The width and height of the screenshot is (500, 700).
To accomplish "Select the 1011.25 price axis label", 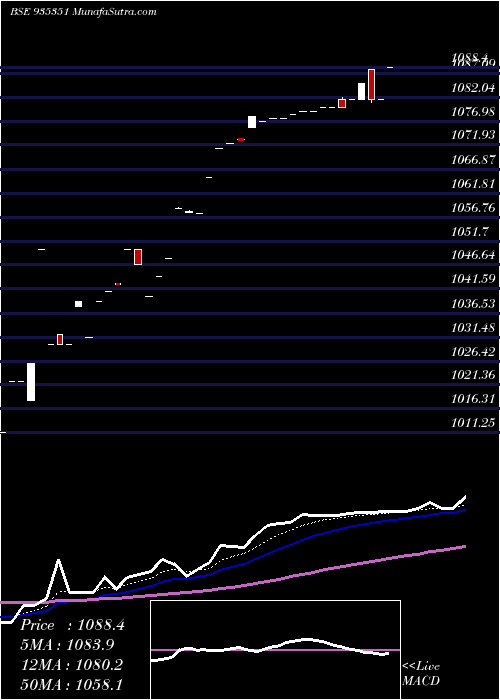I will point(473,423).
